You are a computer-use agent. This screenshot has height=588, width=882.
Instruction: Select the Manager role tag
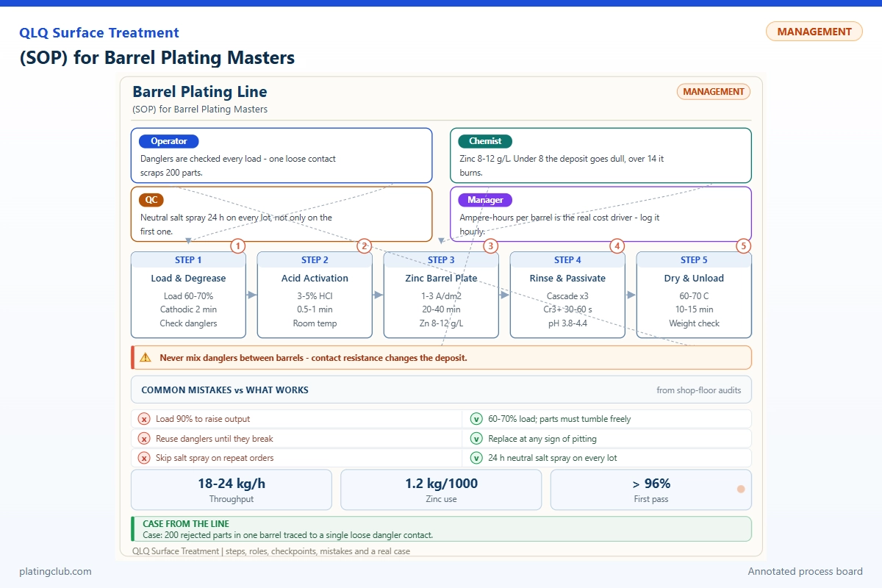tap(485, 200)
